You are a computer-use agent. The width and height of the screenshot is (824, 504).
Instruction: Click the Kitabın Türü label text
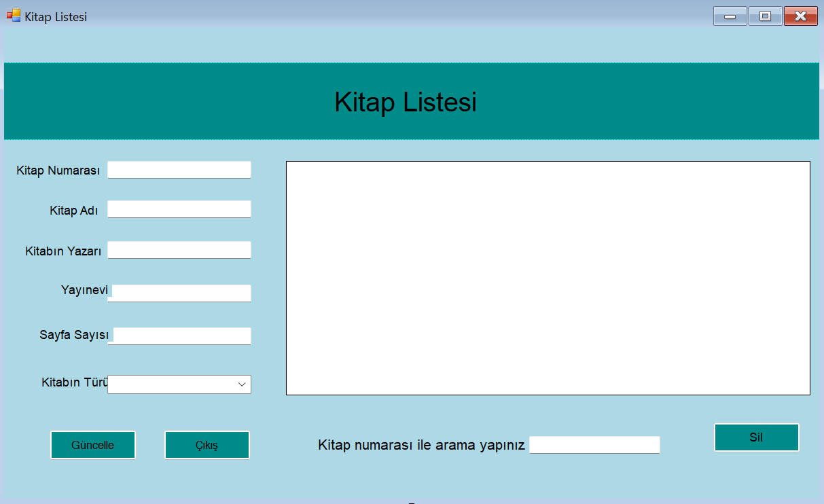(x=74, y=382)
